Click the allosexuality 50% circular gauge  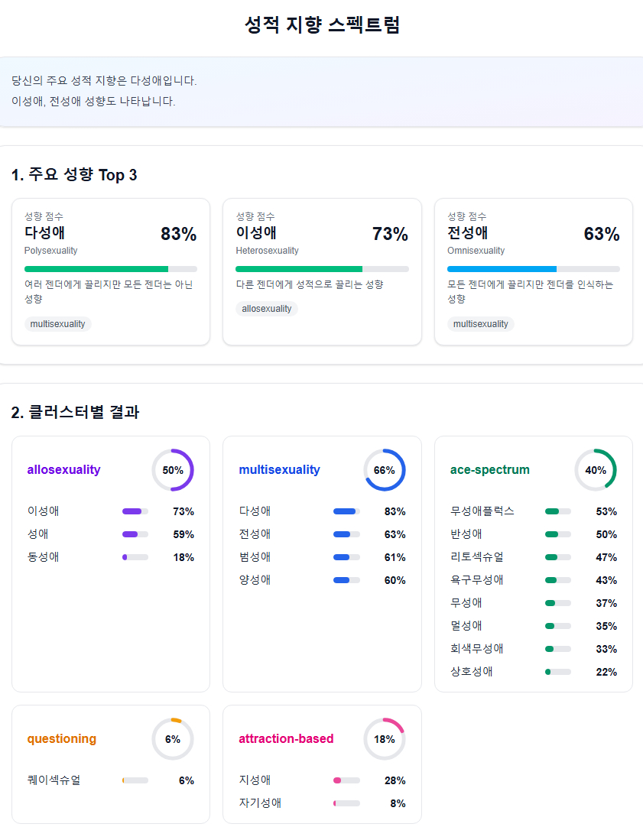coord(173,470)
